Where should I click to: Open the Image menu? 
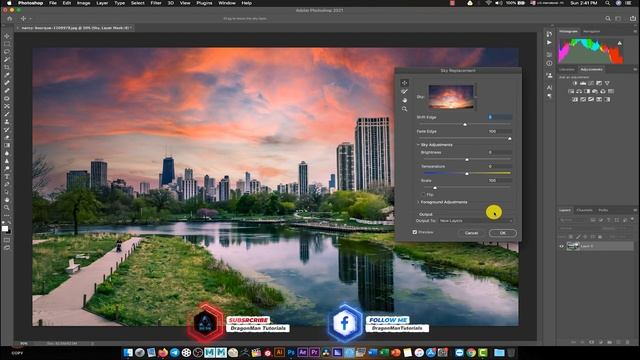pos(84,3)
